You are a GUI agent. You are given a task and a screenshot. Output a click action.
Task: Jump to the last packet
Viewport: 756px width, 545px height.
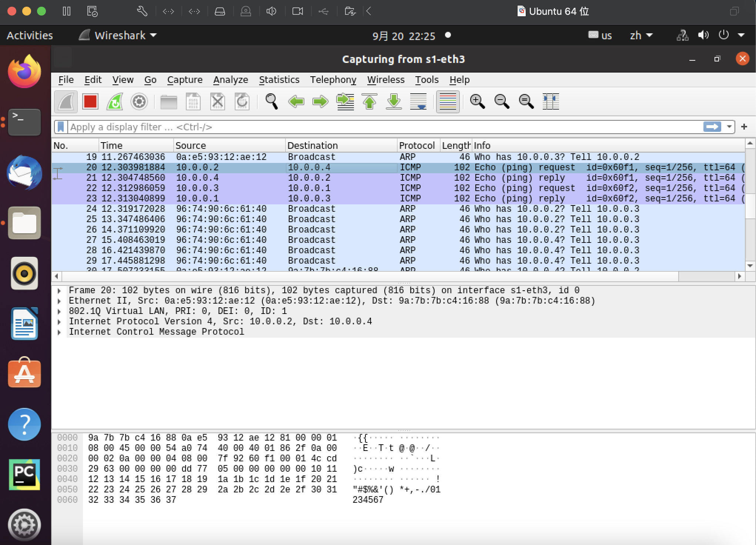(394, 101)
